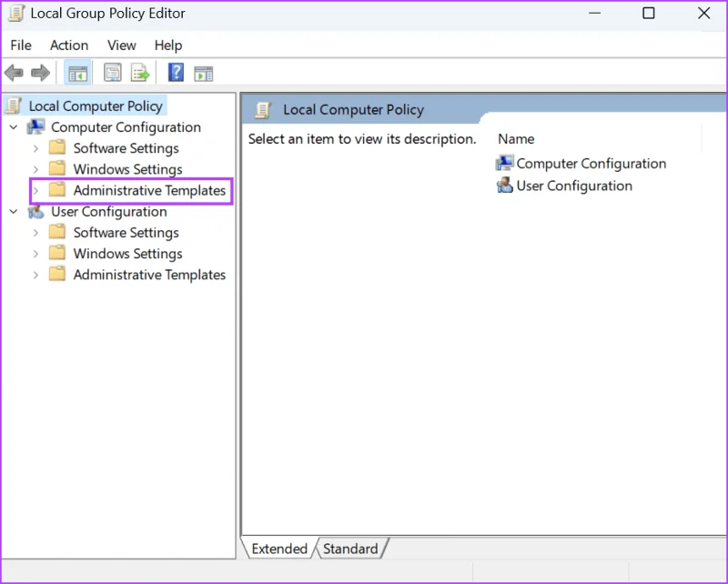
Task: Click the Back arrow toolbar icon
Action: pyautogui.click(x=14, y=73)
